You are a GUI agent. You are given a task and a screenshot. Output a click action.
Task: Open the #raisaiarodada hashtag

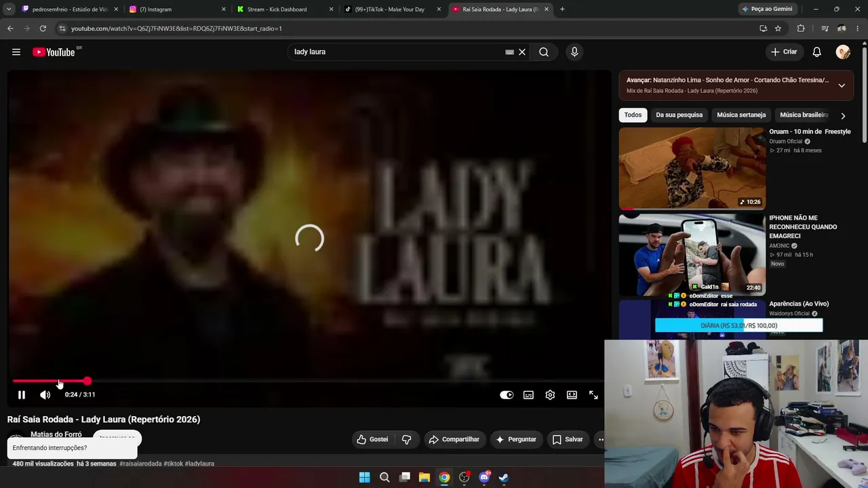click(x=140, y=464)
